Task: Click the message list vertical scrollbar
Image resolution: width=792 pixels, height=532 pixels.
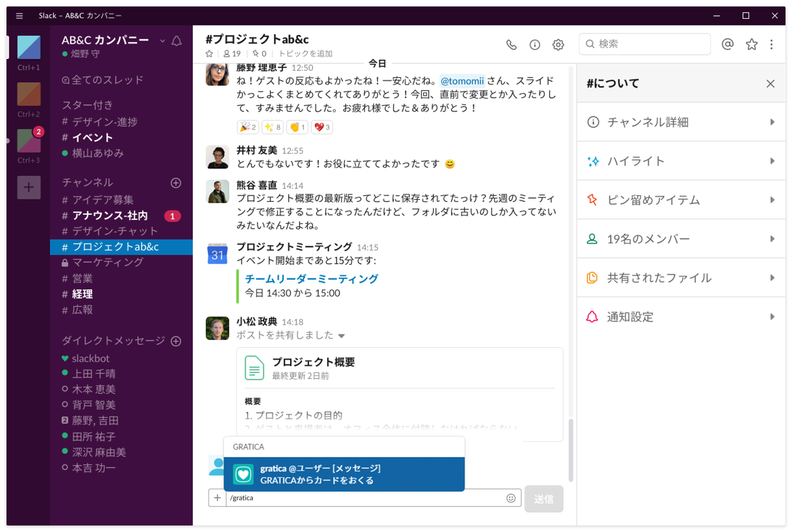Action: (x=571, y=449)
